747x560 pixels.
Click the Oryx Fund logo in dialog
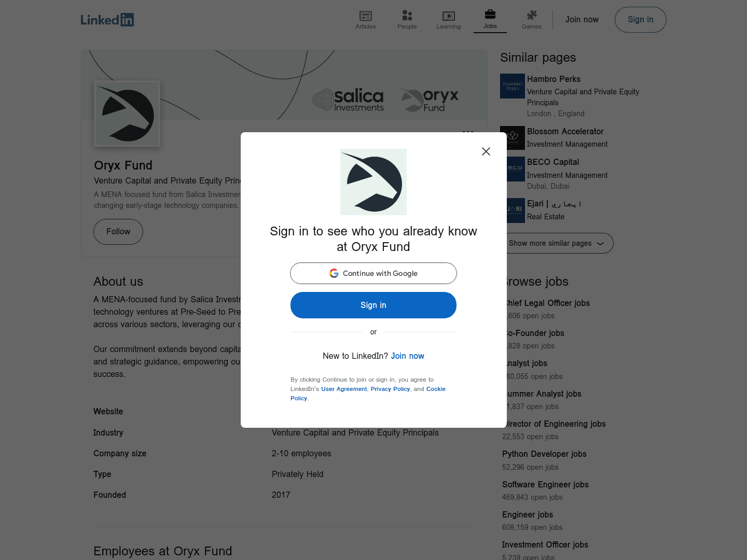[x=373, y=182]
